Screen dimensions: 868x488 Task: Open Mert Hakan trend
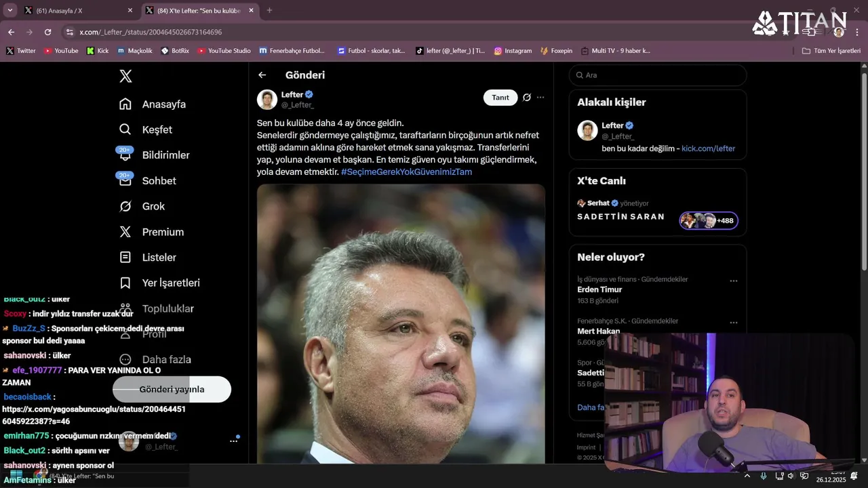[599, 331]
